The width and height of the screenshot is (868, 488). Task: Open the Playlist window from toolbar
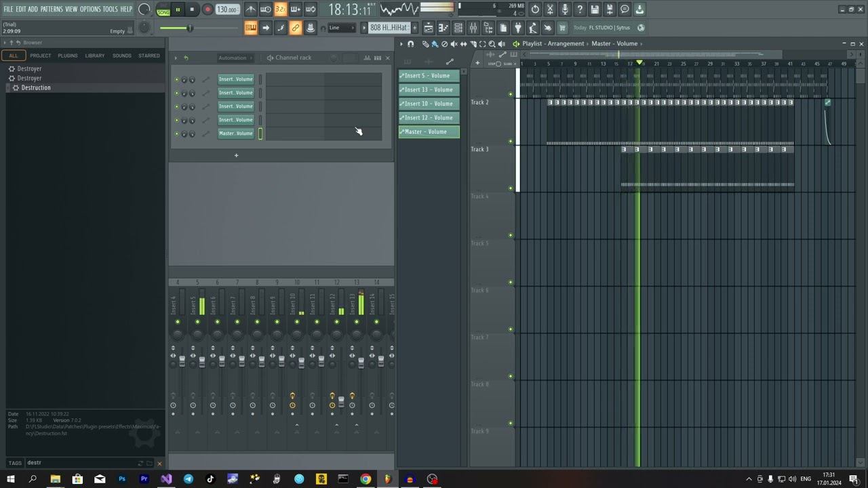click(x=429, y=28)
